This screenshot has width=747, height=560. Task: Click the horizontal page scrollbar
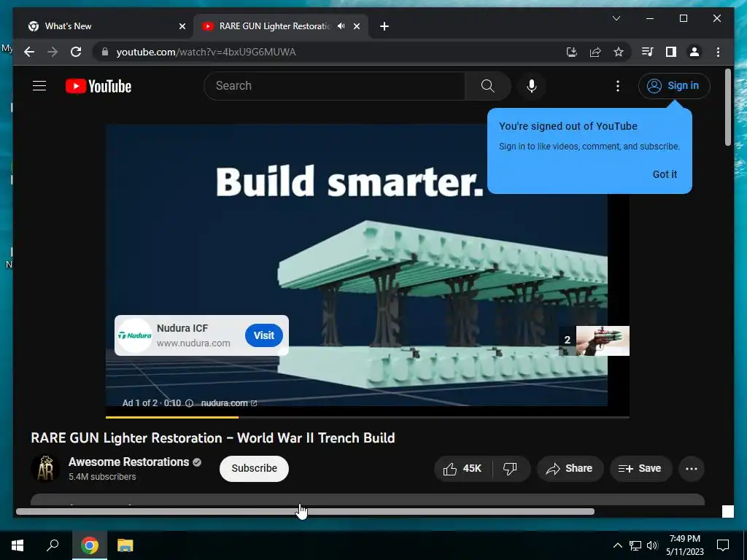point(305,511)
